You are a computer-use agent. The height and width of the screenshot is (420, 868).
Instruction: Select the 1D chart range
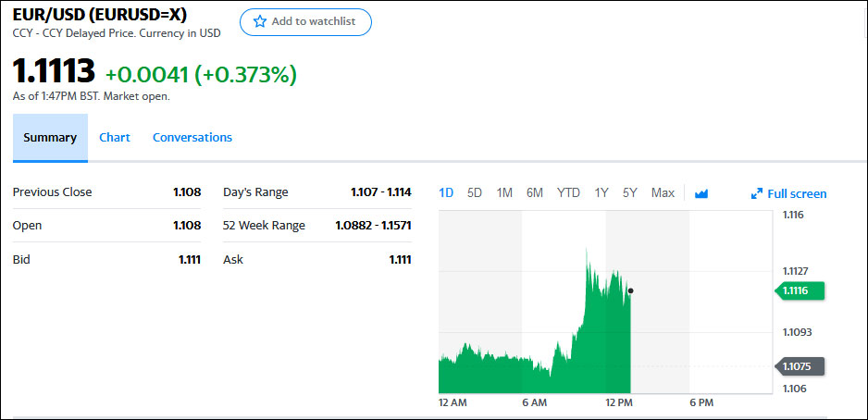click(x=446, y=192)
